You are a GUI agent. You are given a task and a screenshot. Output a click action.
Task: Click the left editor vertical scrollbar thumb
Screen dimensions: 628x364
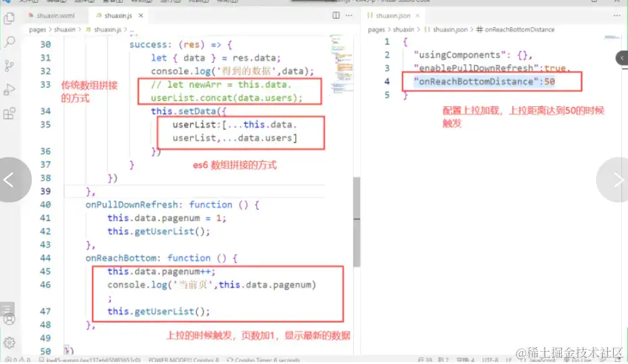[x=357, y=221]
